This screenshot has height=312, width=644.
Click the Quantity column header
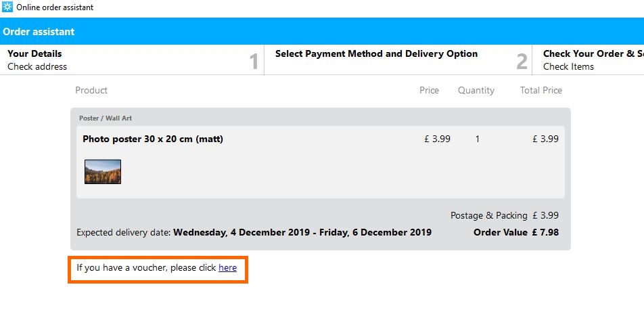click(476, 91)
